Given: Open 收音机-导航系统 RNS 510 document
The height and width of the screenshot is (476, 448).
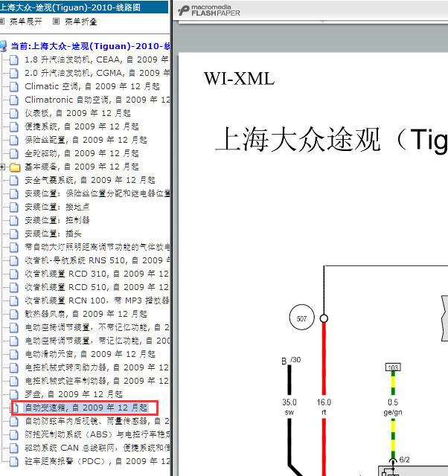Looking at the screenshot, I should 97,260.
